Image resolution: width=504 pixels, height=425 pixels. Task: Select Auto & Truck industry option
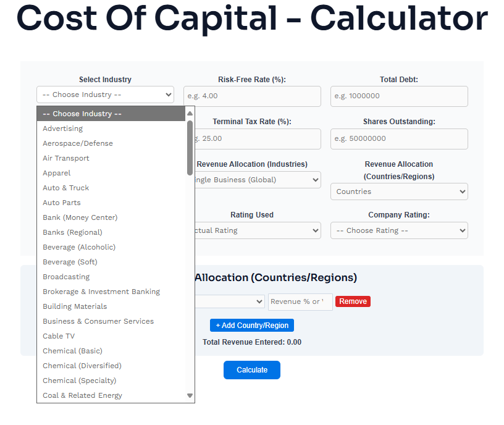pyautogui.click(x=65, y=188)
